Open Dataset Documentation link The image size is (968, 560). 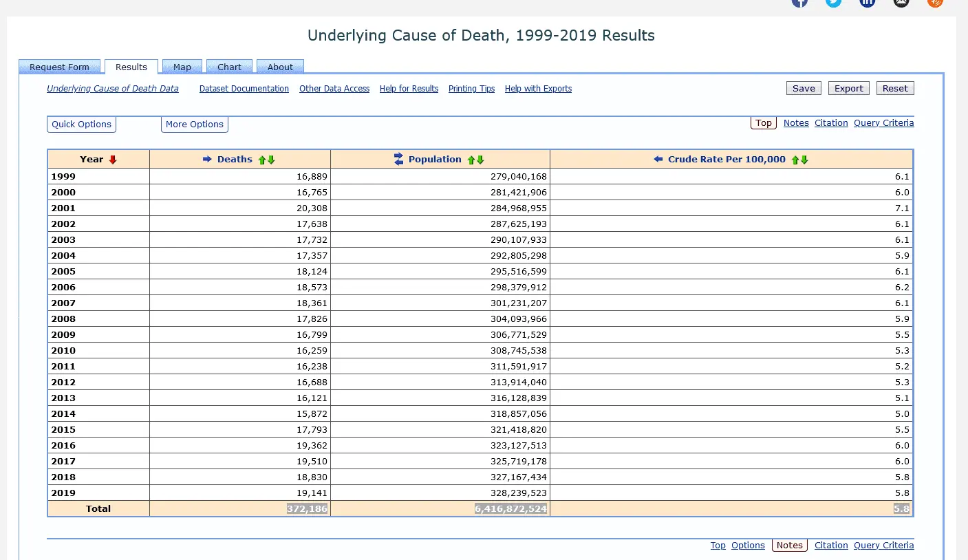tap(244, 89)
